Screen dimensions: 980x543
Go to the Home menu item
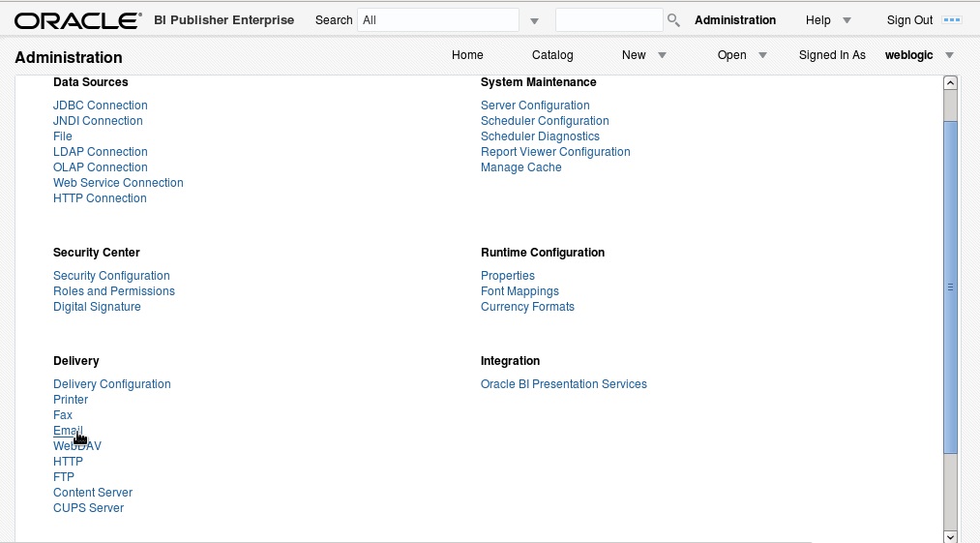(x=467, y=55)
